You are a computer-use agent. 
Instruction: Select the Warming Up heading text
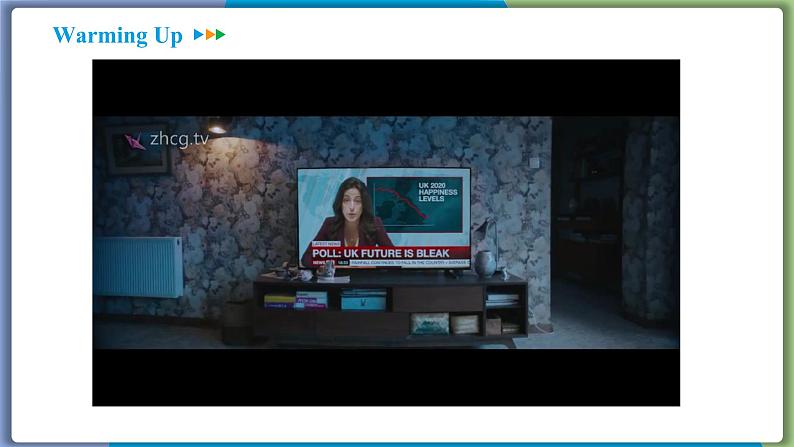[x=117, y=35]
